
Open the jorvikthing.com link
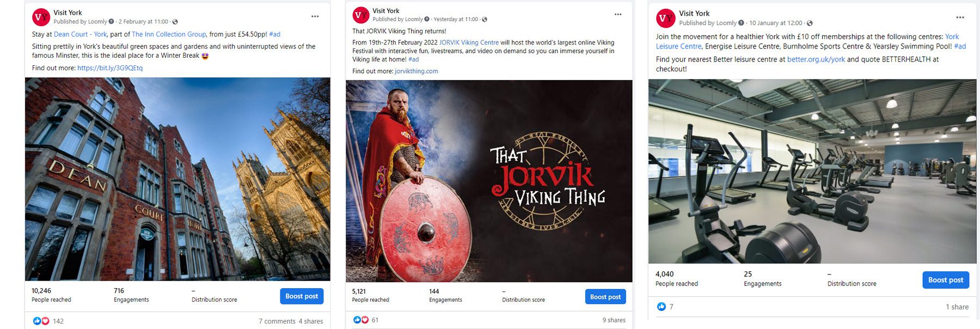point(416,71)
